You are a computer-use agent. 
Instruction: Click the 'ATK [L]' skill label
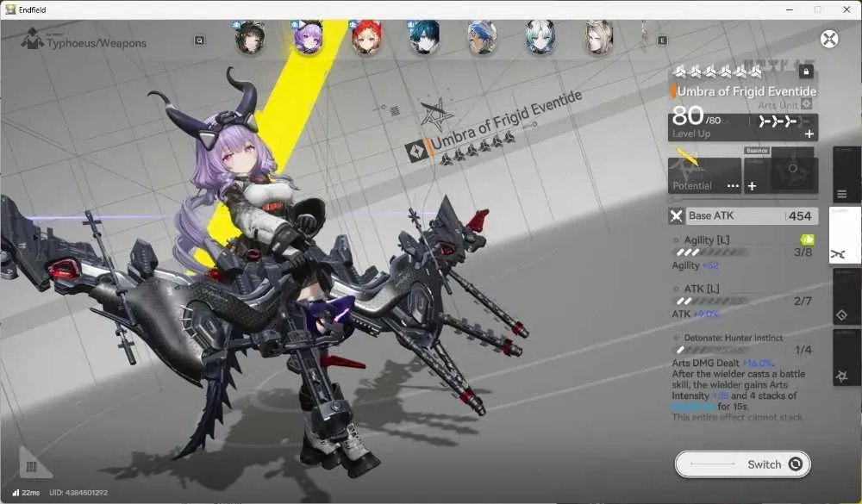[702, 289]
